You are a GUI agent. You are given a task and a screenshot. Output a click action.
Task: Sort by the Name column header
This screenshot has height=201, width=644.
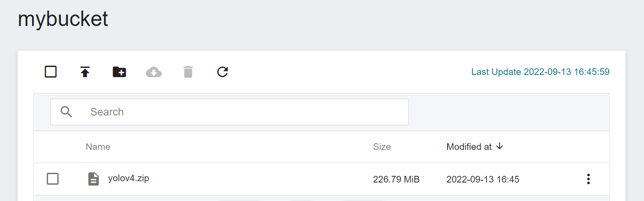click(x=98, y=147)
